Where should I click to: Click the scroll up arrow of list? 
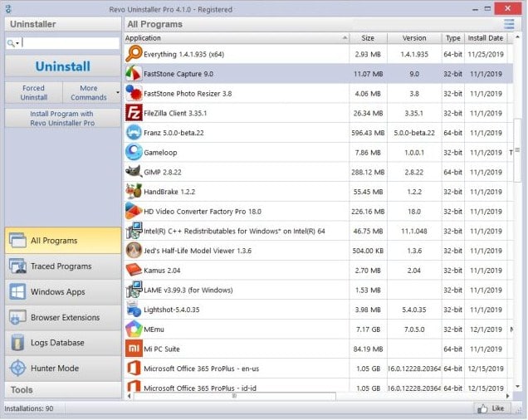click(517, 37)
